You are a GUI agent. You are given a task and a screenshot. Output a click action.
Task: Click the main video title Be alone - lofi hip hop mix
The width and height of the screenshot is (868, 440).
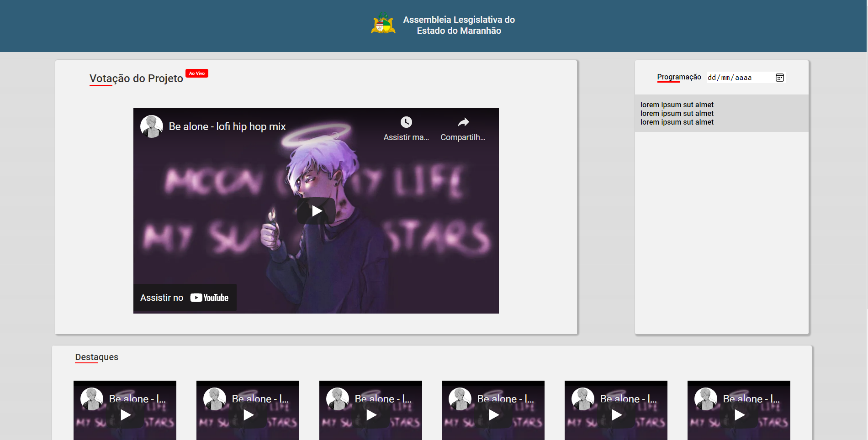pyautogui.click(x=227, y=126)
